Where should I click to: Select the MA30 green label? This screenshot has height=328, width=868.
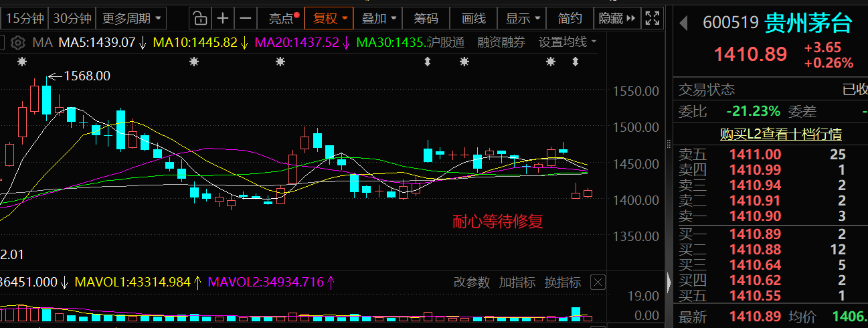(x=391, y=43)
